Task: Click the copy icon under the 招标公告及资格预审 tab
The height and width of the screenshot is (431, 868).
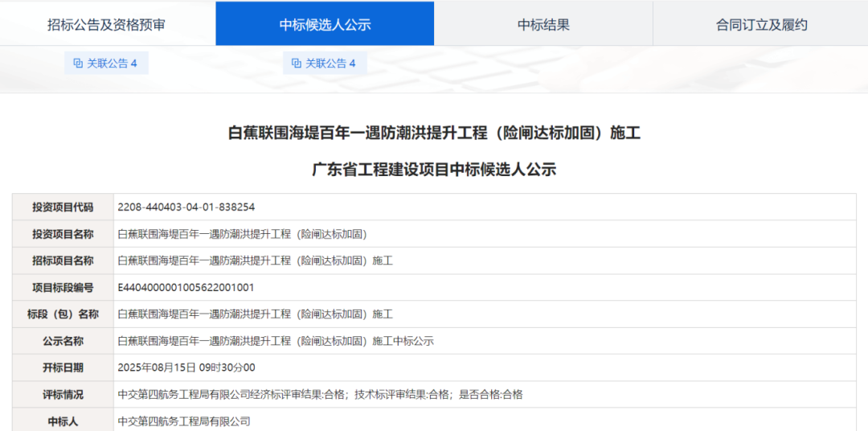Action: coord(78,63)
